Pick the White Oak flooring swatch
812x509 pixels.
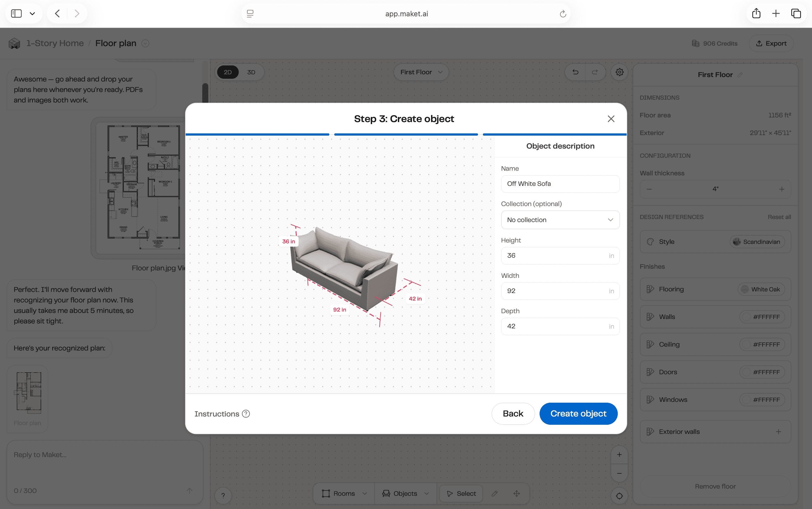click(x=761, y=289)
